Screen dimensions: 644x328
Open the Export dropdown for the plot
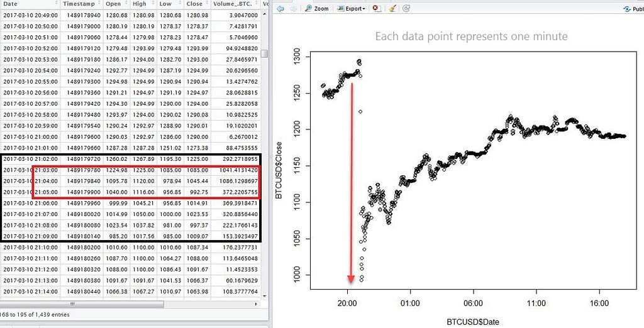click(351, 8)
